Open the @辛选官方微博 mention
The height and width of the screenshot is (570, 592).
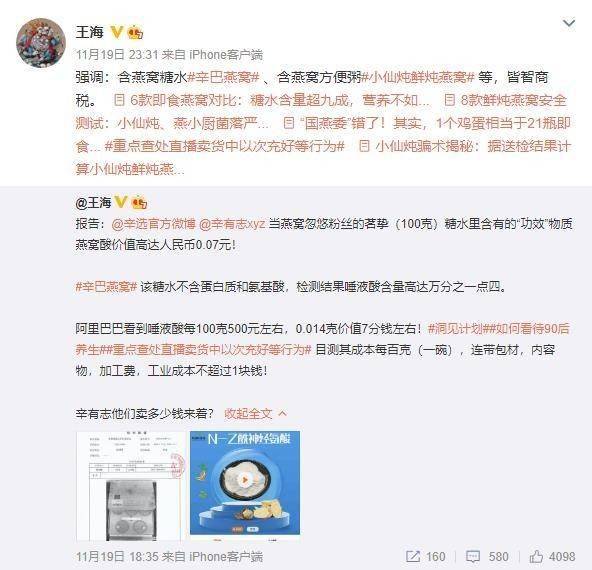pyautogui.click(x=154, y=224)
